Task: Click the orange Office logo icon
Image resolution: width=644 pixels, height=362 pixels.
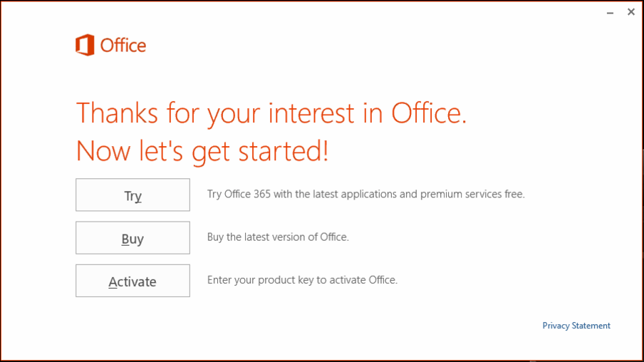Action: (x=85, y=45)
